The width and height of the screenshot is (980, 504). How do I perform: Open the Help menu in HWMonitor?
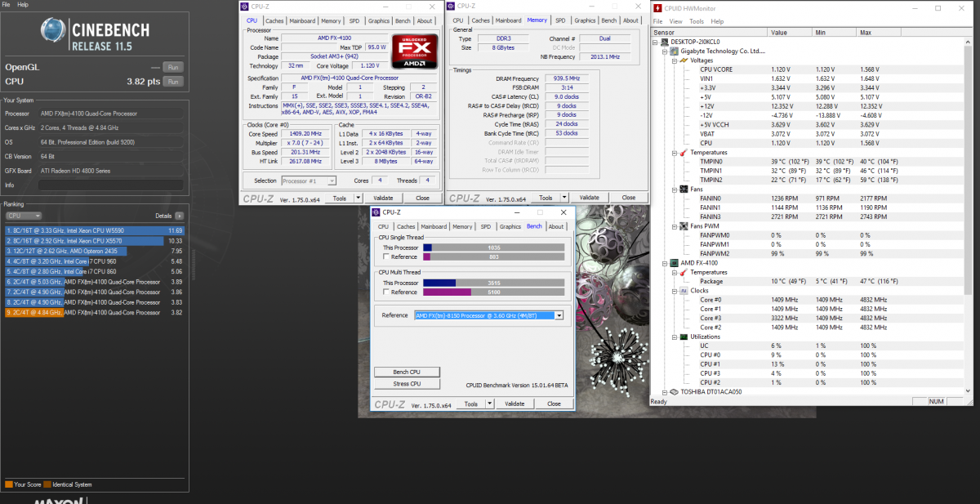[717, 21]
